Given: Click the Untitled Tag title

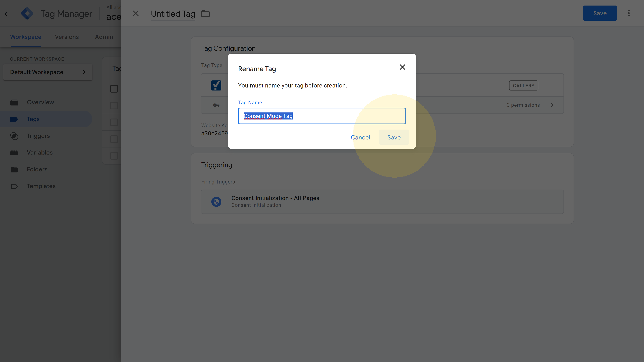Looking at the screenshot, I should [x=173, y=14].
